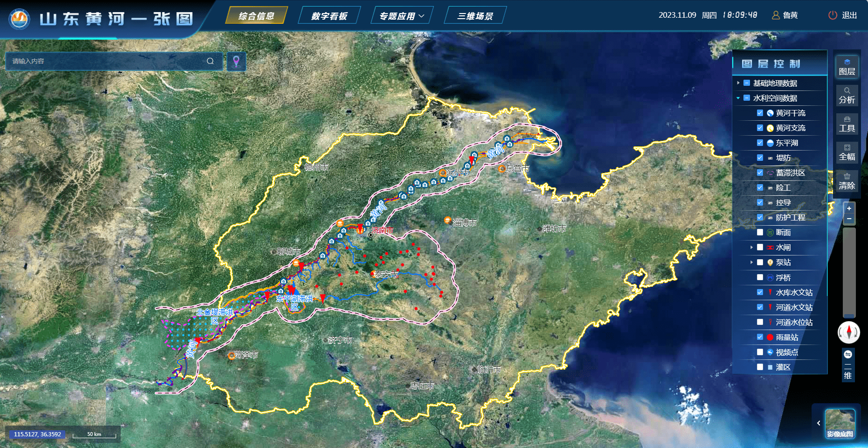Image resolution: width=868 pixels, height=448 pixels.
Task: Click the zoom in plus button
Action: pos(849,208)
